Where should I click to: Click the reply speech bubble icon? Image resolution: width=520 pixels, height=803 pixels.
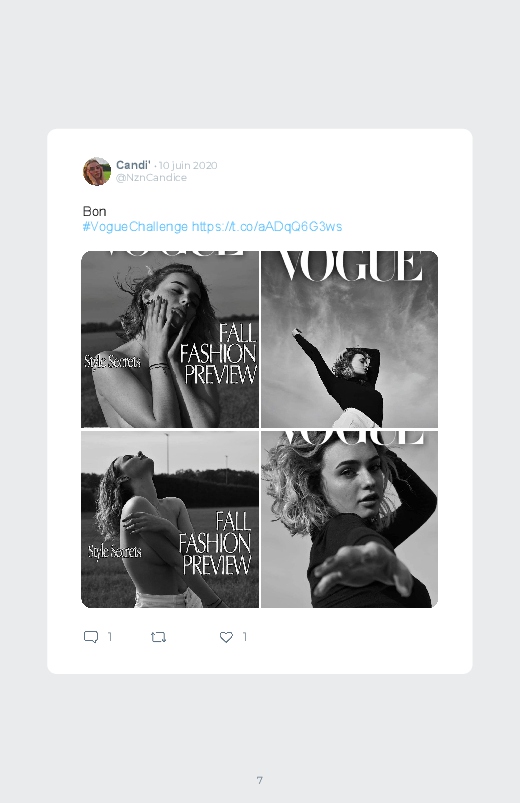[x=91, y=637]
